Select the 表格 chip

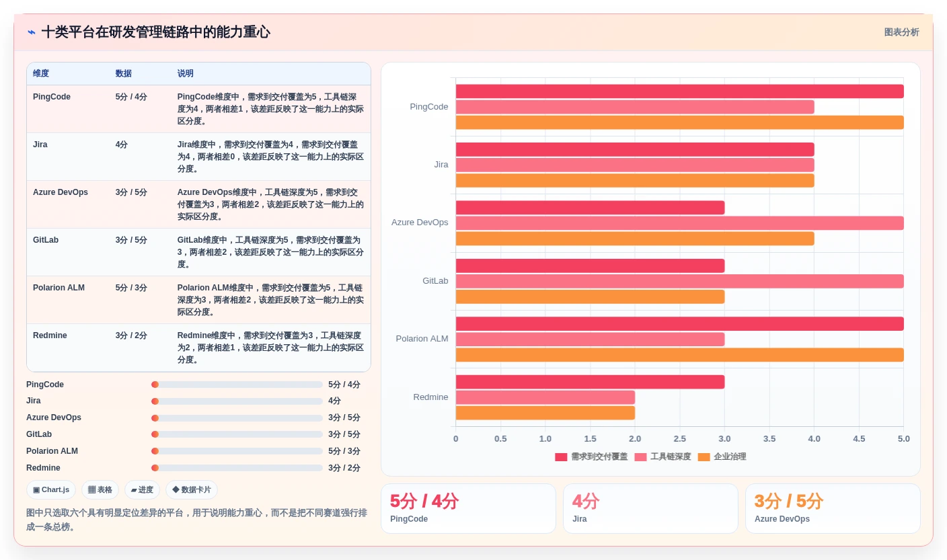pyautogui.click(x=100, y=489)
